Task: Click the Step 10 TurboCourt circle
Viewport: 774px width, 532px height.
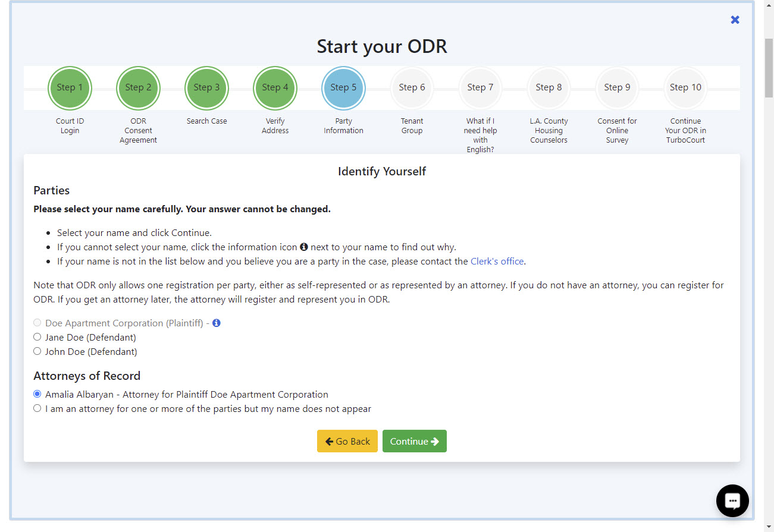Action: click(x=685, y=87)
